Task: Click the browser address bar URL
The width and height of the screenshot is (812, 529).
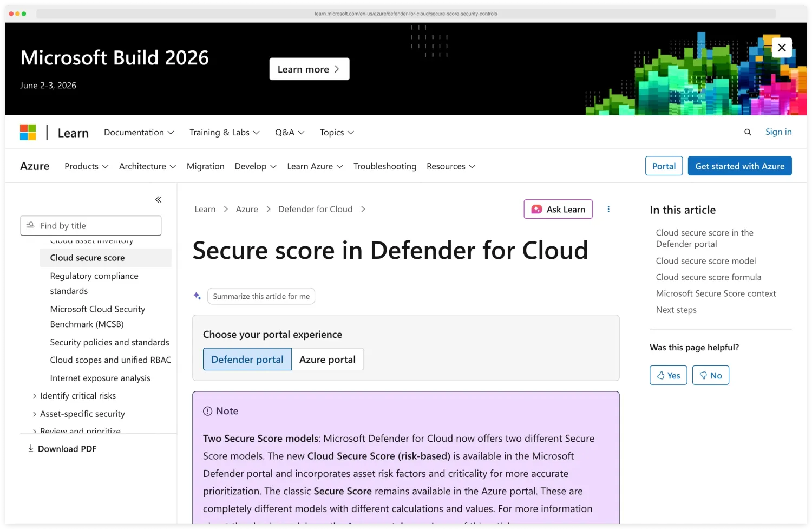Action: tap(406, 14)
